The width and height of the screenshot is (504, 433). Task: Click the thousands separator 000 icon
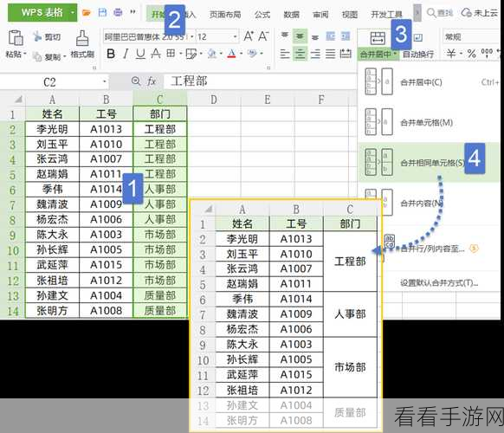[x=487, y=53]
